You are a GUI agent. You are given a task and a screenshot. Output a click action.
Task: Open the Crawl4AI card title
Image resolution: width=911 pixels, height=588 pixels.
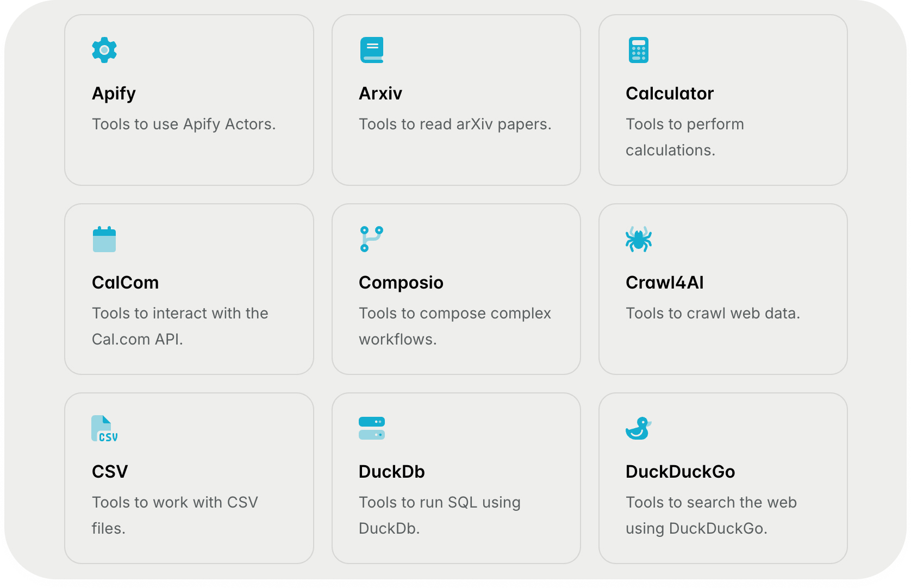tap(665, 283)
